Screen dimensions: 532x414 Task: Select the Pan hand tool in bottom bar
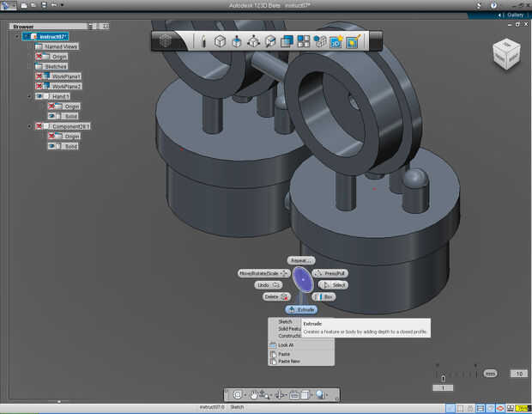click(254, 394)
